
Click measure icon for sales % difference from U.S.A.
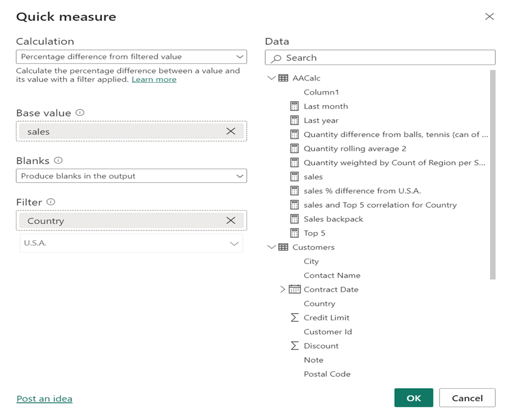pyautogui.click(x=294, y=190)
